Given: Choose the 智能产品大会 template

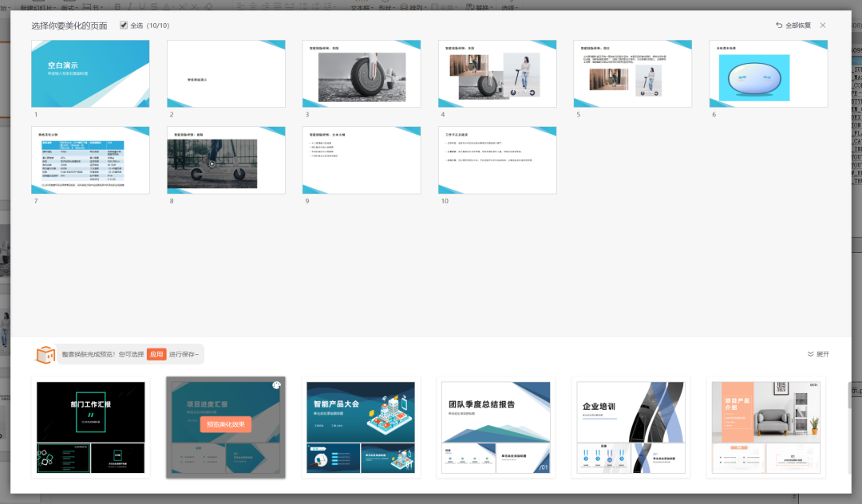Looking at the screenshot, I should [361, 427].
